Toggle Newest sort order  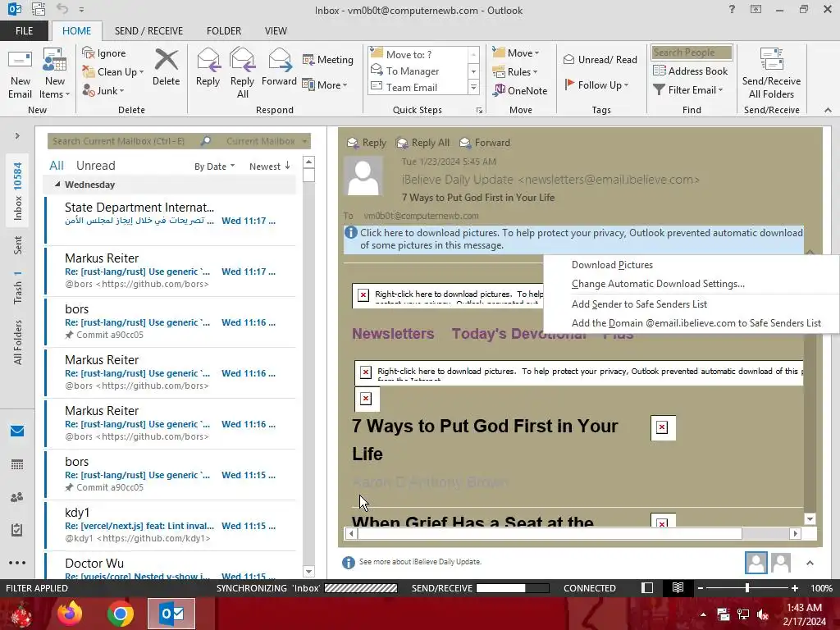pos(269,167)
